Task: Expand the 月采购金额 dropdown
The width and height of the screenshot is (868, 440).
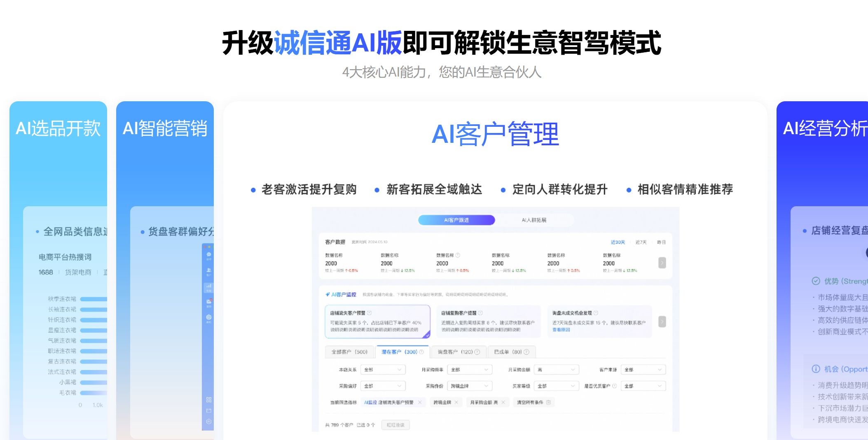Action: (x=556, y=370)
